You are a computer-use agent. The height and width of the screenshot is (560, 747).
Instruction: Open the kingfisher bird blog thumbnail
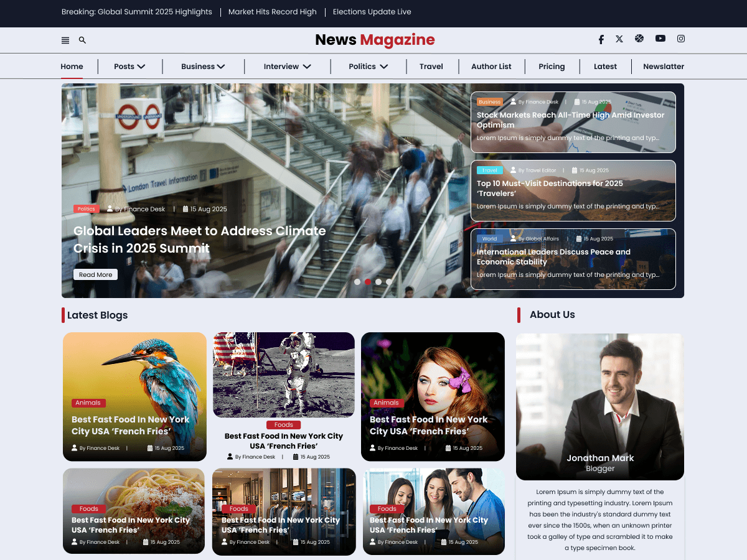coord(134,396)
